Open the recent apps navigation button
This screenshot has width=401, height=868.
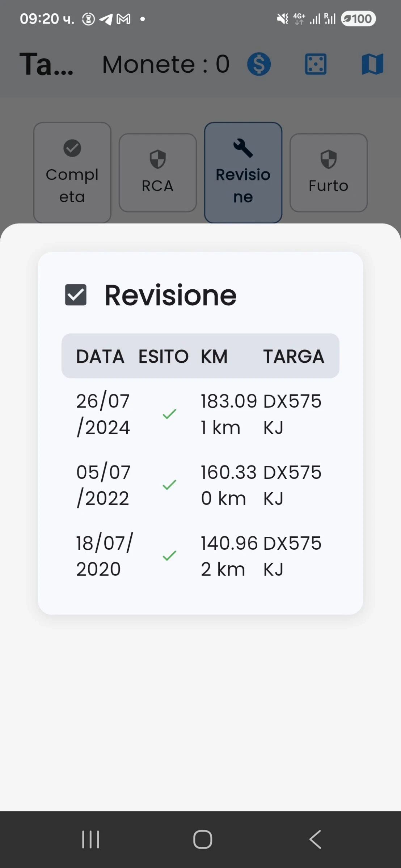coord(90,839)
